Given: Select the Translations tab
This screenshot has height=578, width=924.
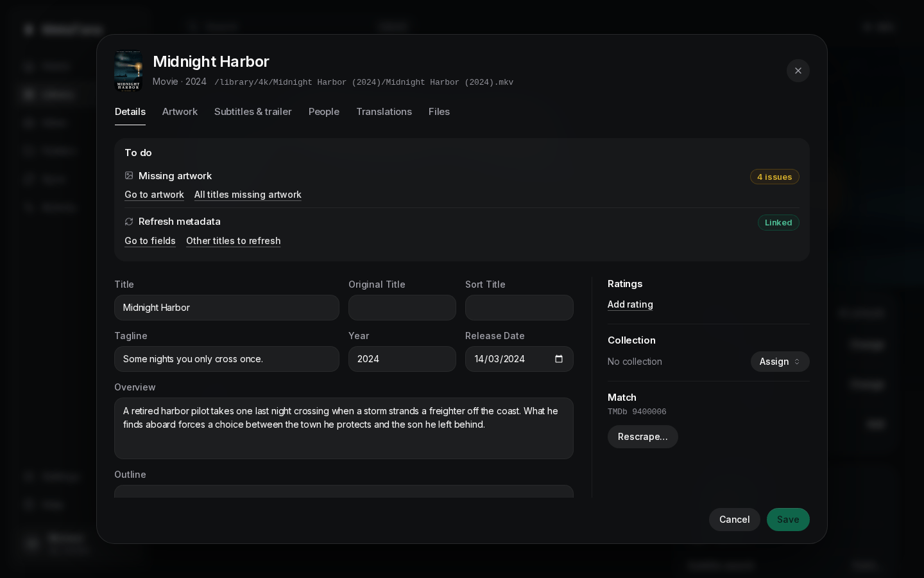Looking at the screenshot, I should point(384,112).
